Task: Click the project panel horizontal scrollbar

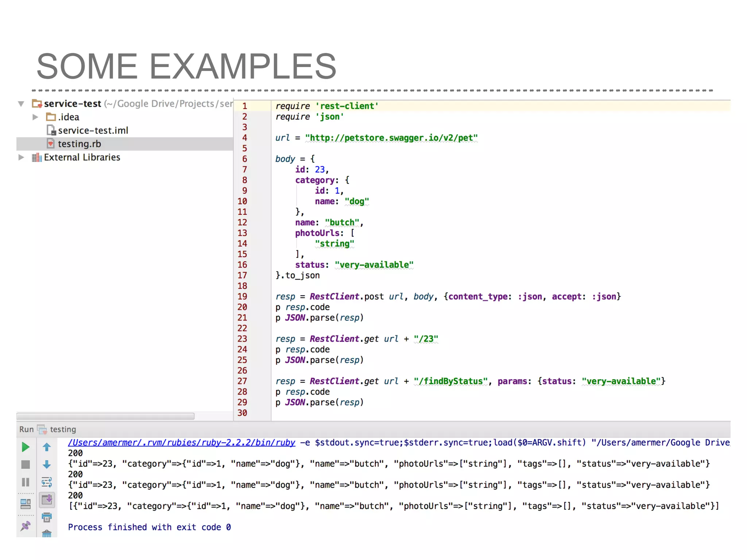Action: [x=105, y=416]
